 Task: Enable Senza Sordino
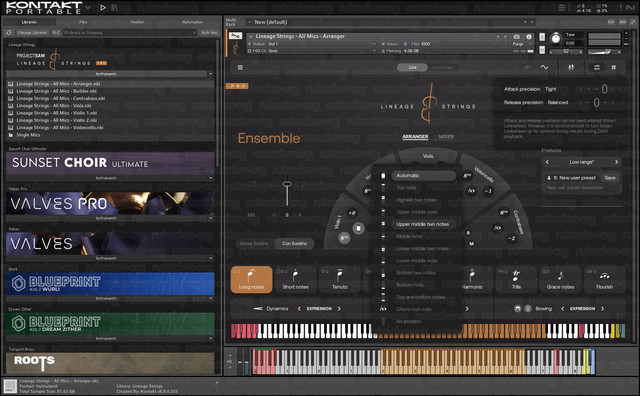point(254,243)
